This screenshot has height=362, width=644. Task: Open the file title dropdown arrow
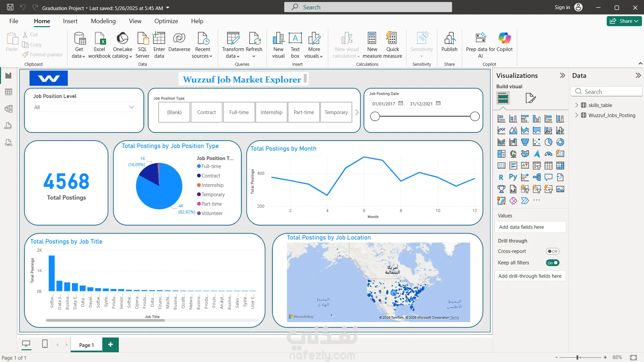pos(168,8)
